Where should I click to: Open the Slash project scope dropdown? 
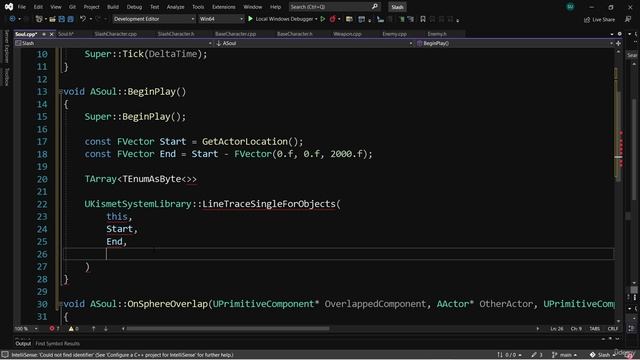pos(113,43)
